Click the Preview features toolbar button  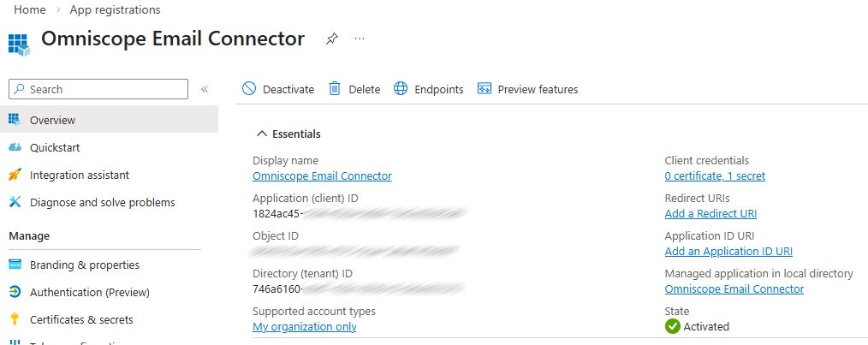point(527,89)
